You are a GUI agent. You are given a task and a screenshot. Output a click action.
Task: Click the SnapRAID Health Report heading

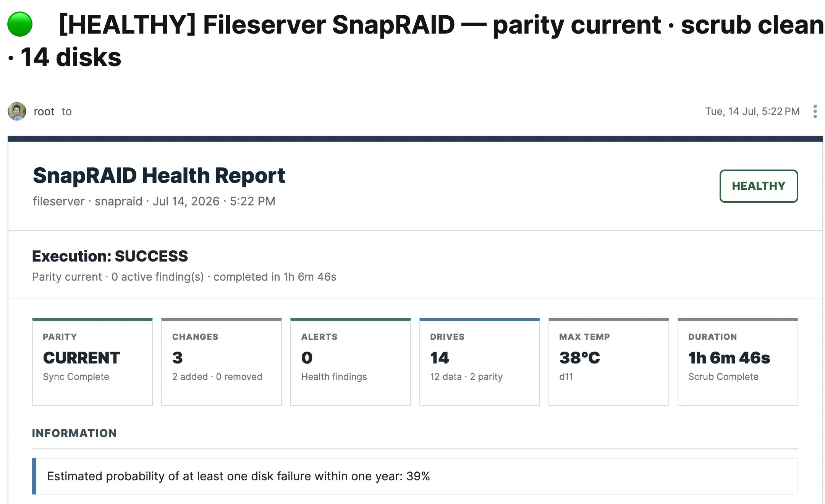tap(159, 176)
